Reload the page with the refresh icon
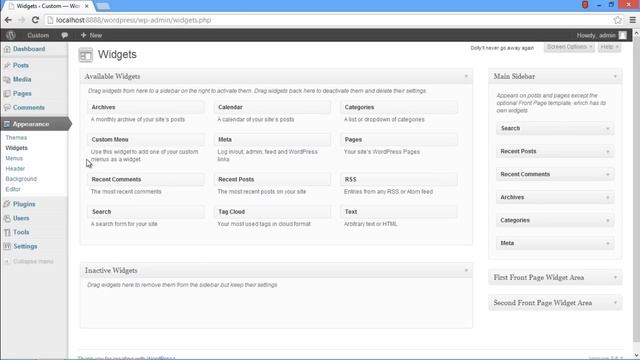Viewport: 640px width, 360px height. click(x=35, y=20)
